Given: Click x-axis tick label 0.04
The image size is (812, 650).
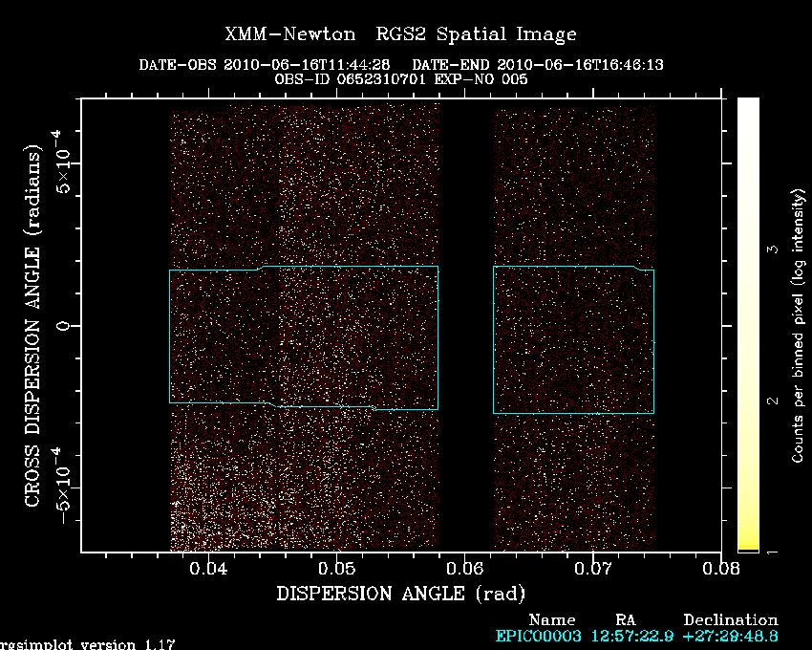Looking at the screenshot, I should [208, 569].
